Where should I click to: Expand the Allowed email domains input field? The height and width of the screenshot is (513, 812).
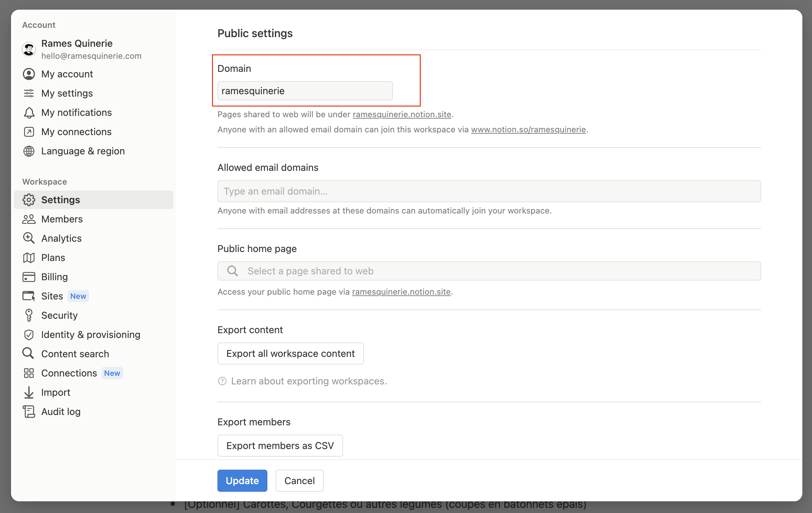pos(489,191)
